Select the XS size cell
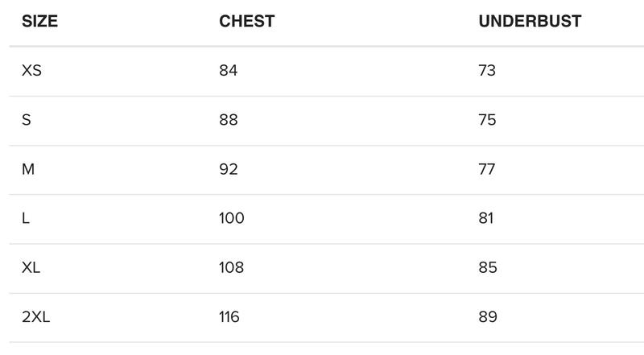The height and width of the screenshot is (355, 644). [32, 71]
